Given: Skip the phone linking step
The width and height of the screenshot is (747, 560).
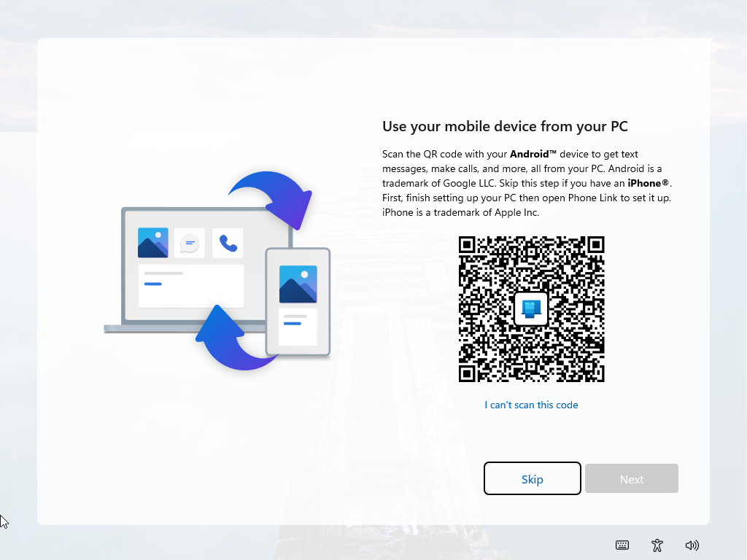Looking at the screenshot, I should (532, 478).
